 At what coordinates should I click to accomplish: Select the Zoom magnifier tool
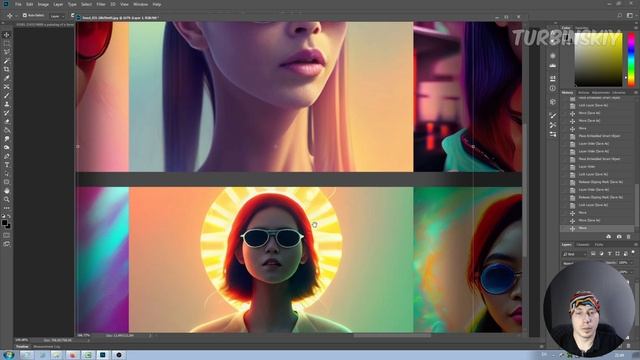(7, 199)
